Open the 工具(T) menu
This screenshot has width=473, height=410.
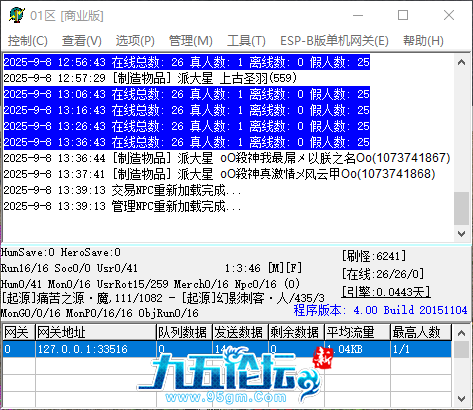(x=246, y=41)
